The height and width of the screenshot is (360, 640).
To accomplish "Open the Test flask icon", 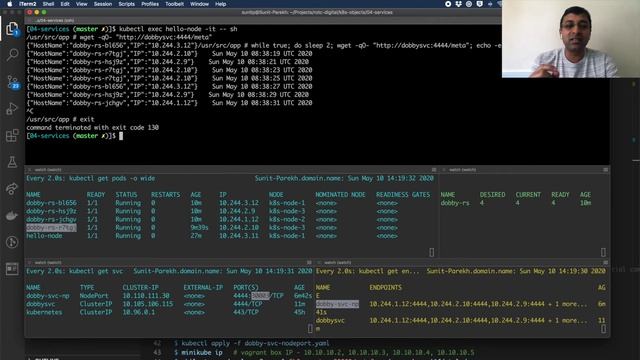I will pyautogui.click(x=12, y=162).
